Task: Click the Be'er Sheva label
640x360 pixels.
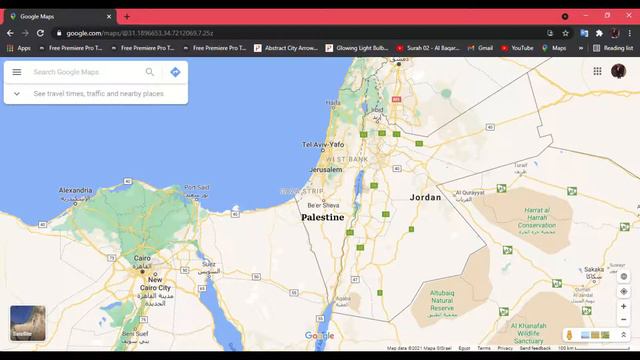Action: [323, 205]
